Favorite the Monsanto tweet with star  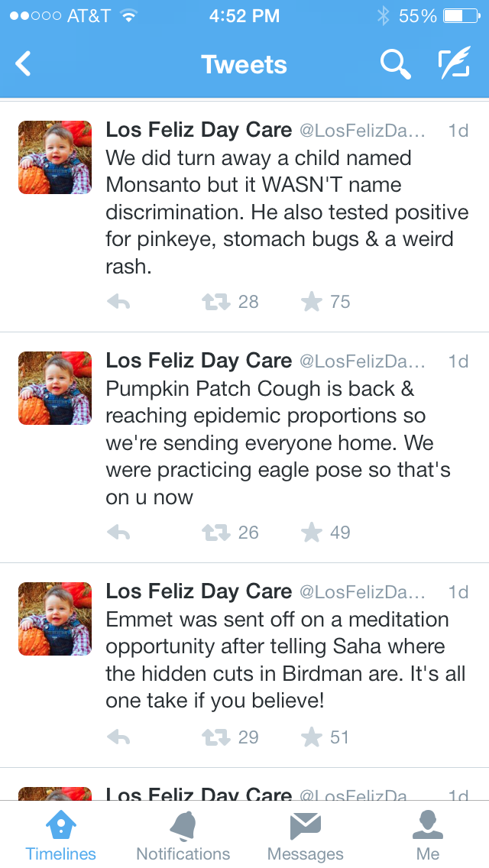312,303
